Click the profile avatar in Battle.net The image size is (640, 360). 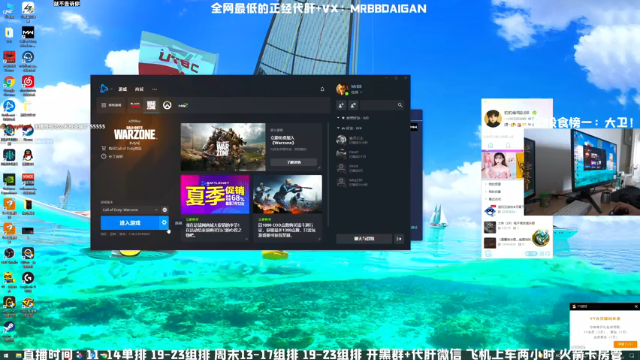(x=342, y=89)
